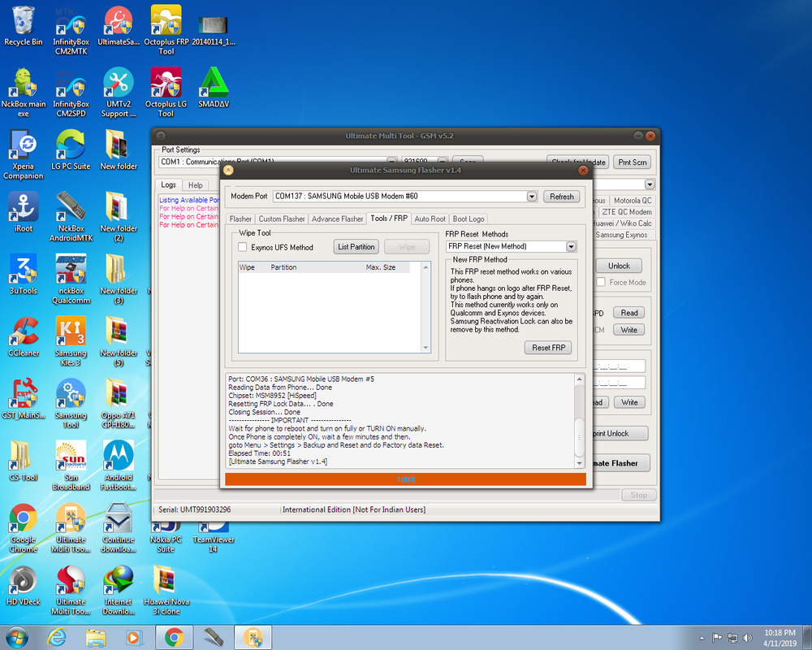Viewport: 812px width, 650px height.
Task: Launch Samsung Tool shortcut
Action: pos(71,403)
